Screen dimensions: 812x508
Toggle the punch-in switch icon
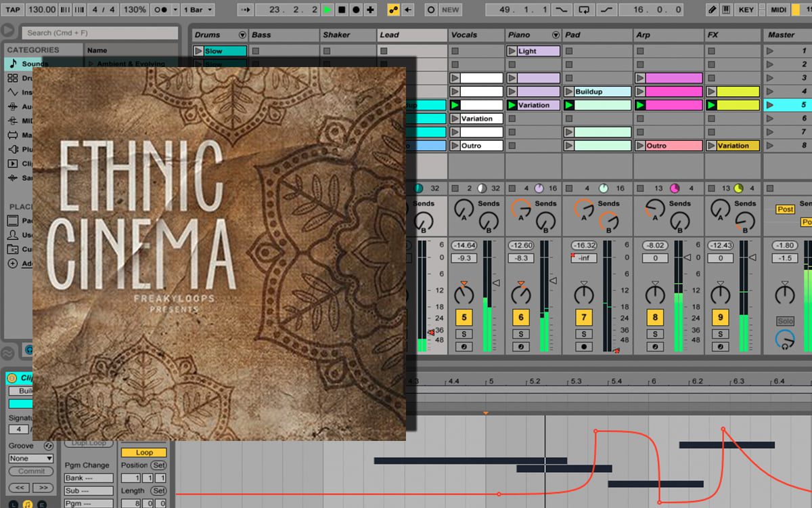pyautogui.click(x=561, y=9)
